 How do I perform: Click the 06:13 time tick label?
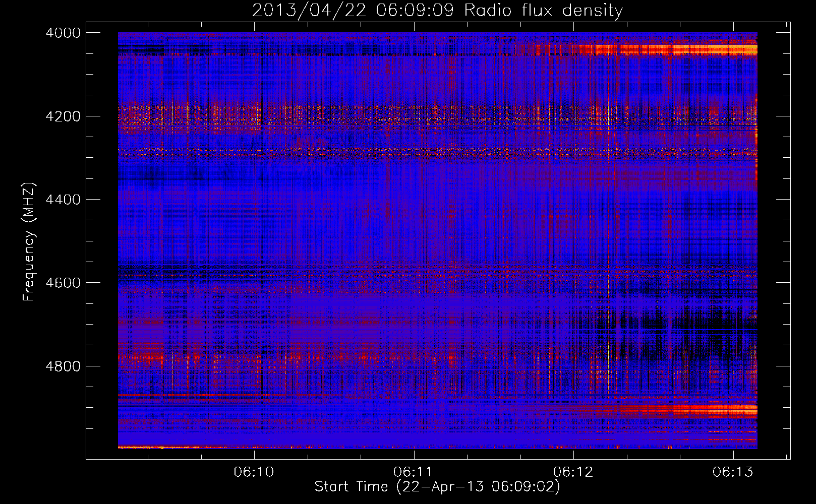(x=733, y=472)
